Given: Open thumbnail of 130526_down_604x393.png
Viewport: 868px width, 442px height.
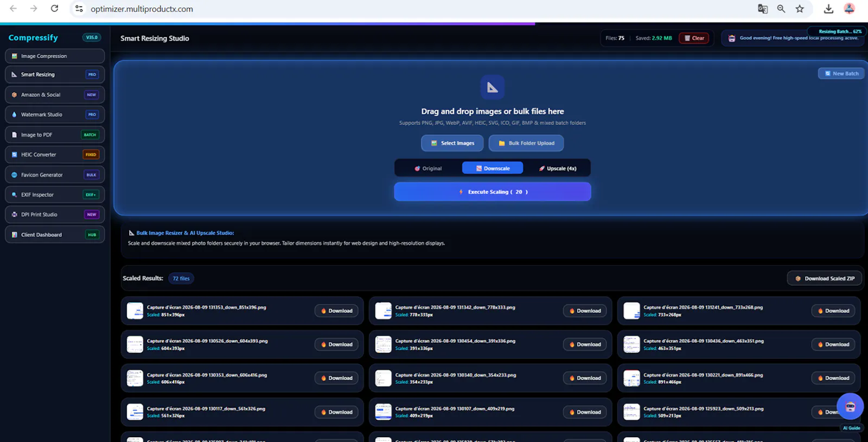Looking at the screenshot, I should coord(135,344).
